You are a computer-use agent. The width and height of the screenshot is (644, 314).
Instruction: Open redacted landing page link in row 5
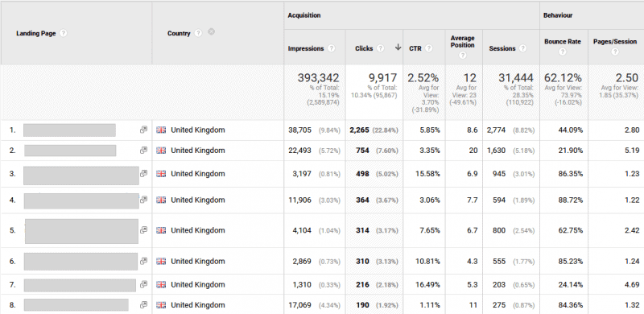click(81, 231)
